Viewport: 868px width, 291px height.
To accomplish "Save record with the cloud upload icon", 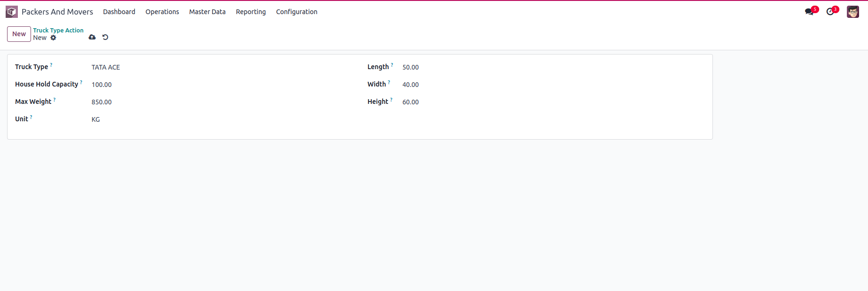I will point(92,37).
